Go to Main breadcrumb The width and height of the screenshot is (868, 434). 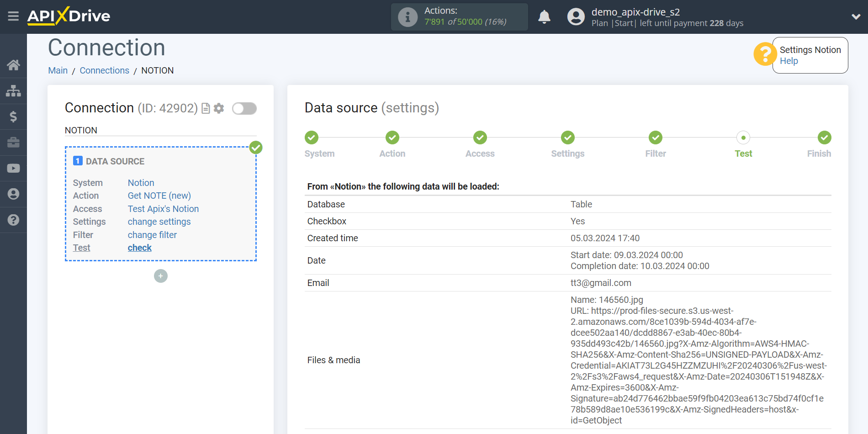pyautogui.click(x=58, y=70)
